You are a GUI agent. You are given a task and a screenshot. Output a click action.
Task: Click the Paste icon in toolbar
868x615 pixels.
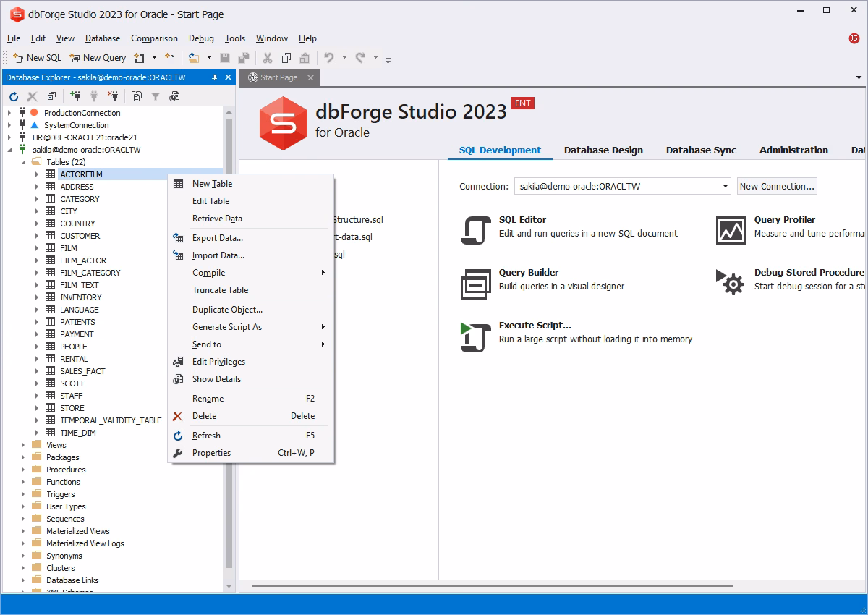[305, 58]
